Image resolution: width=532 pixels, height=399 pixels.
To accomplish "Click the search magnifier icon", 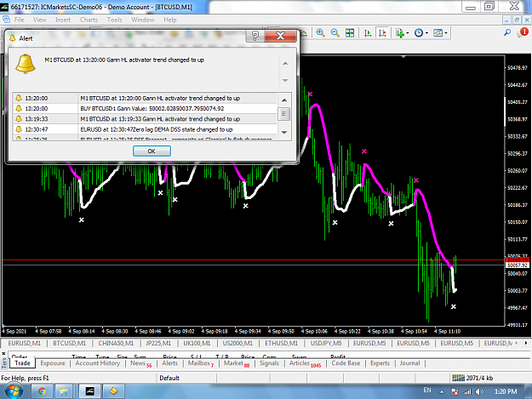I will click(x=507, y=32).
